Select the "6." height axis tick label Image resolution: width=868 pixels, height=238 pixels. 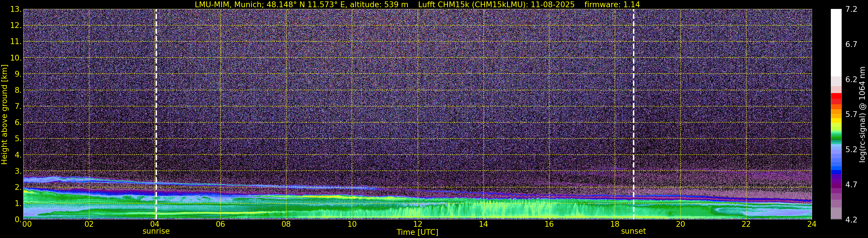(x=18, y=122)
